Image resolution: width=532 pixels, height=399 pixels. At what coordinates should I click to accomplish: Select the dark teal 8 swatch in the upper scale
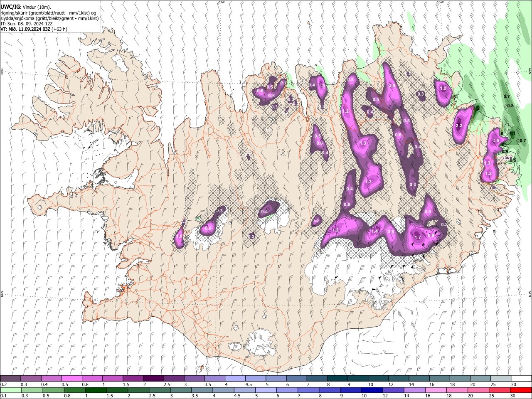coord(337,379)
